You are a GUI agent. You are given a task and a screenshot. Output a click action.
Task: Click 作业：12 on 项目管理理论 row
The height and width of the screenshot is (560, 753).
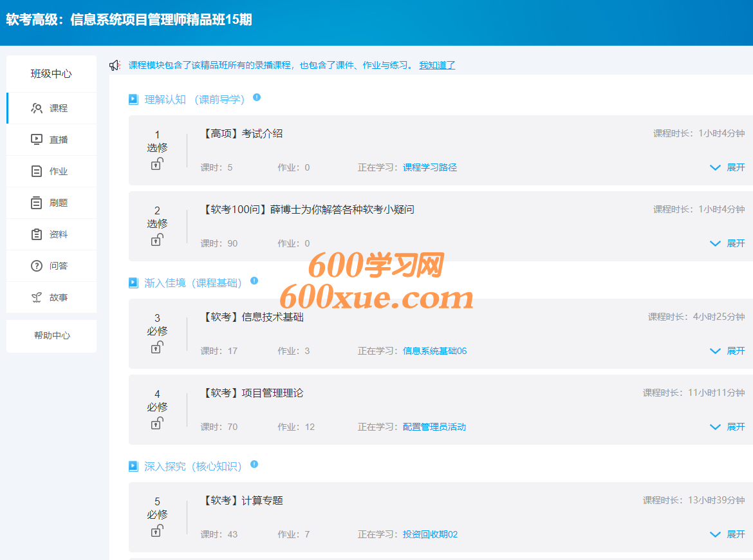click(296, 427)
